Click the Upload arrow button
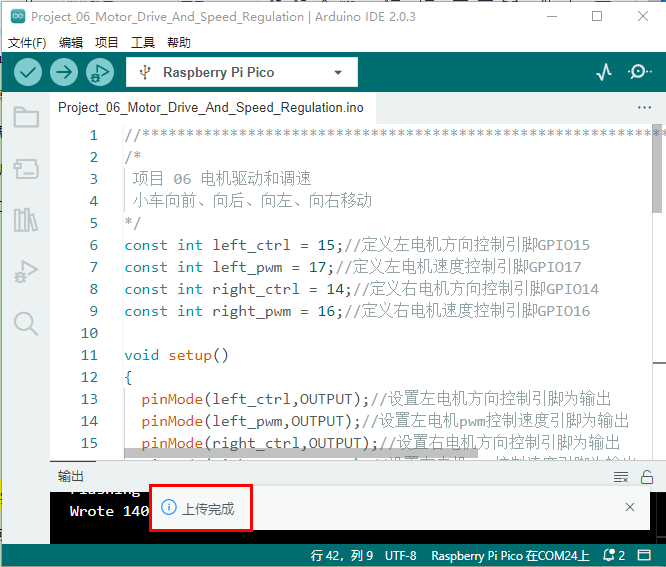The image size is (666, 567). click(64, 72)
